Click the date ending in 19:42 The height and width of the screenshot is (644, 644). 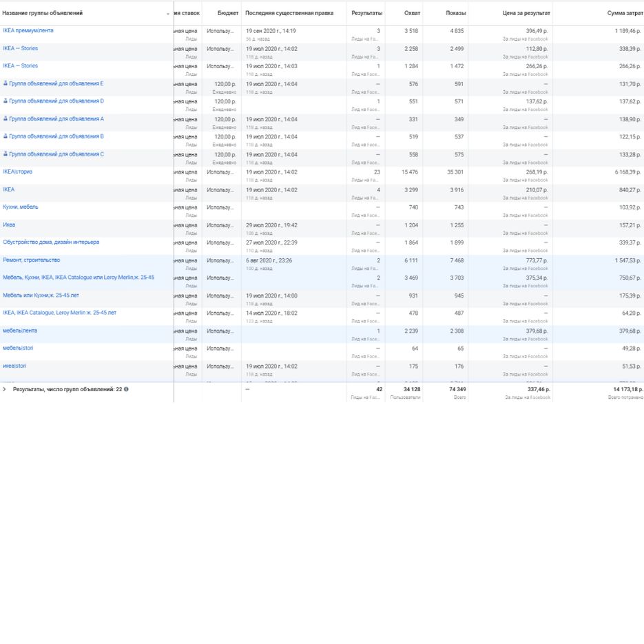point(271,225)
